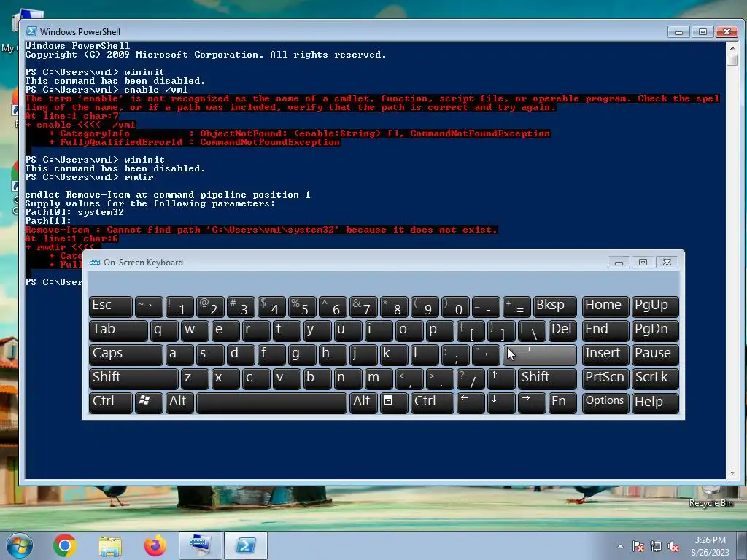
Task: Click the PgUp key
Action: (654, 306)
